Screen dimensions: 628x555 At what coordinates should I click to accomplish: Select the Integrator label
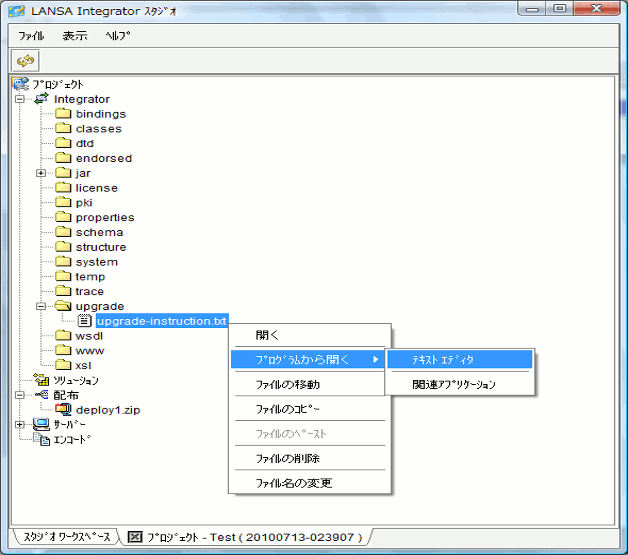tap(82, 99)
